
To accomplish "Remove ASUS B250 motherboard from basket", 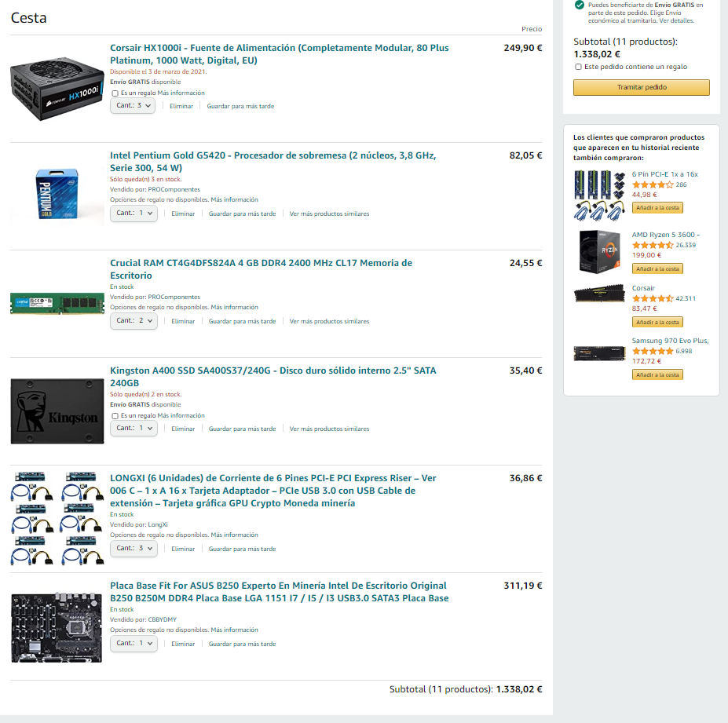I will point(183,644).
